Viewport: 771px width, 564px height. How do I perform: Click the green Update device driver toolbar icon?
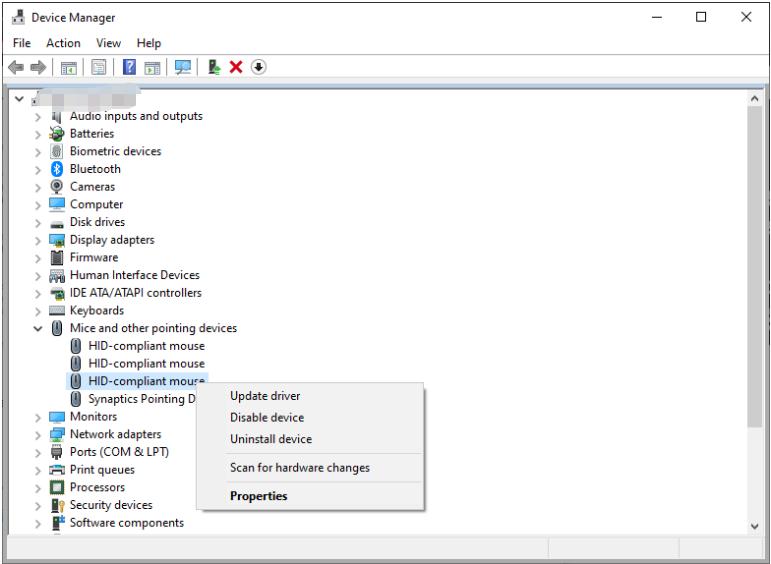214,67
